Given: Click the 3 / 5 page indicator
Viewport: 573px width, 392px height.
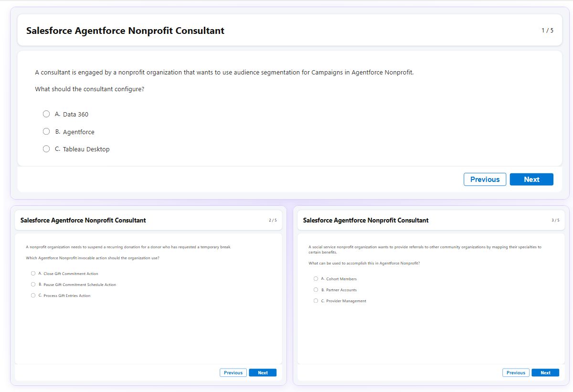Looking at the screenshot, I should 555,220.
